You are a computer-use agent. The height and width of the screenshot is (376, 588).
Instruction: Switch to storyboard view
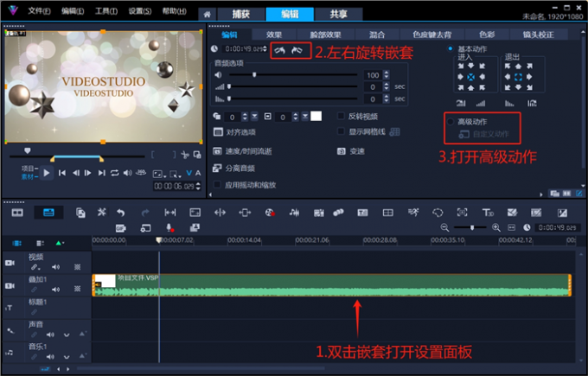pos(17,213)
